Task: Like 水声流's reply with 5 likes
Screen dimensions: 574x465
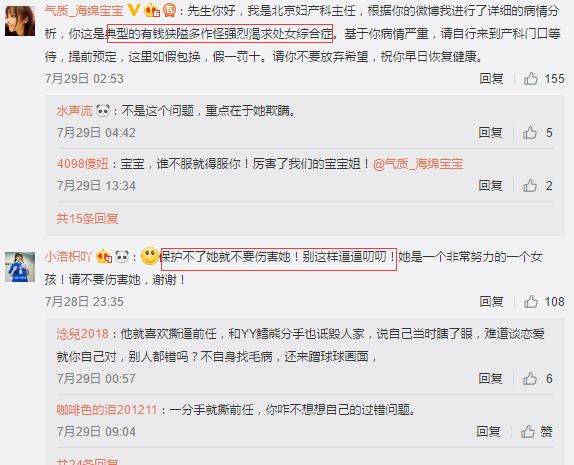Action: pos(530,132)
